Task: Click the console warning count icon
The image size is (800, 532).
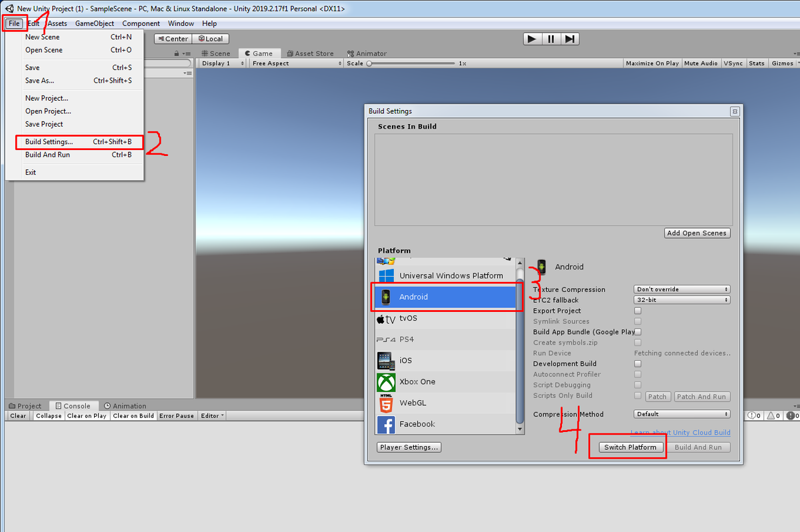Action: coord(773,415)
